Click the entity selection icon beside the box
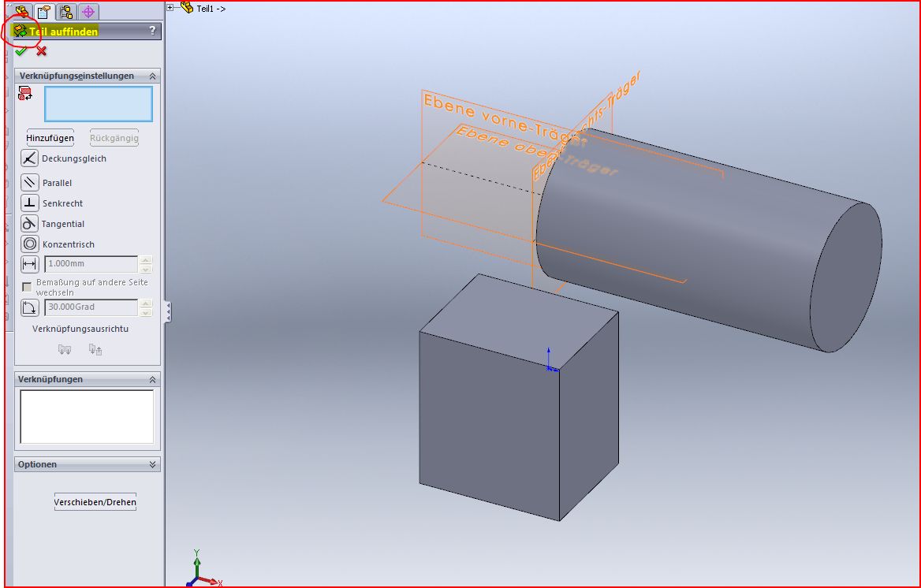The image size is (921, 588). (x=25, y=93)
